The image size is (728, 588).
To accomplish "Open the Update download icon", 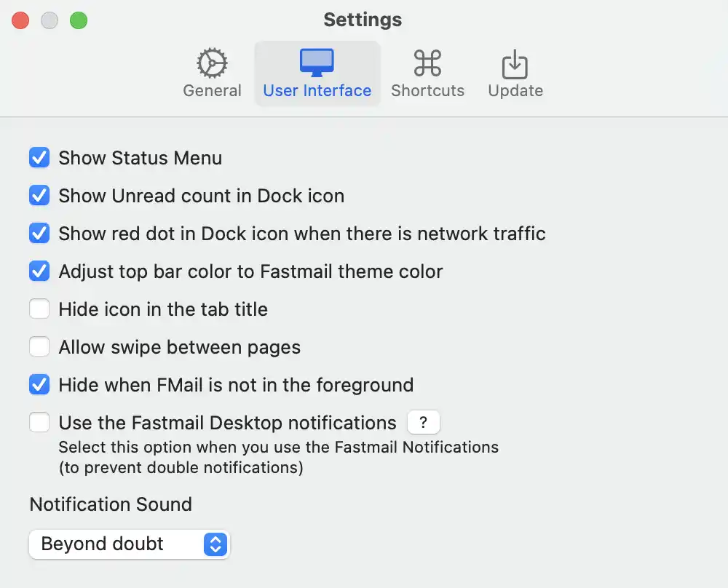I will (515, 64).
